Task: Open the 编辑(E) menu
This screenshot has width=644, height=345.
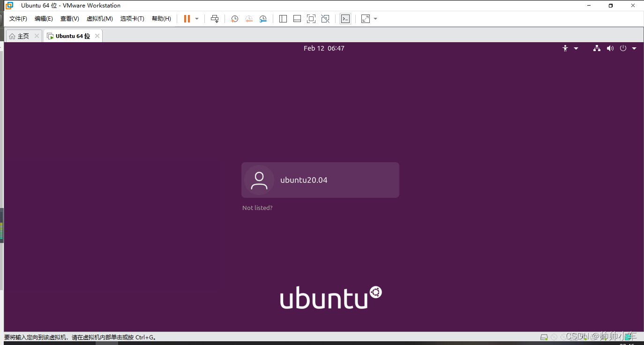Action: (x=44, y=19)
